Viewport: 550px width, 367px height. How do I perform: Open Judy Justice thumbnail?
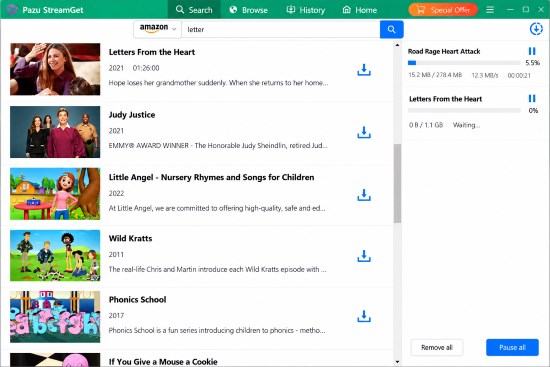coord(55,132)
